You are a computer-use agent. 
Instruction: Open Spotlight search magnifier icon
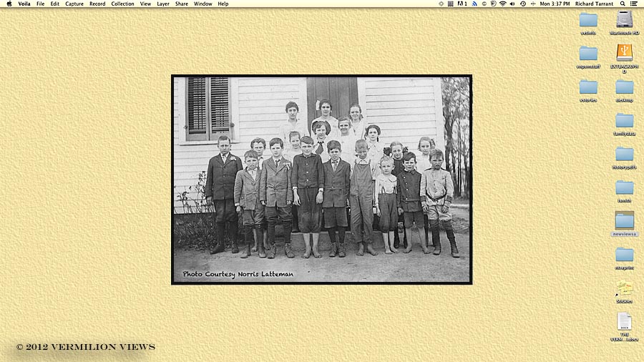point(623,4)
